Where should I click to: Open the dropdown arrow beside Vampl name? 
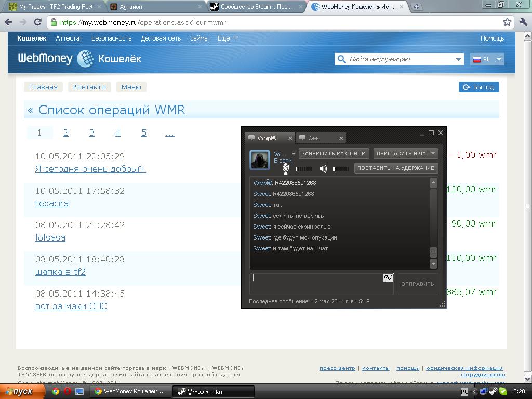(x=294, y=154)
